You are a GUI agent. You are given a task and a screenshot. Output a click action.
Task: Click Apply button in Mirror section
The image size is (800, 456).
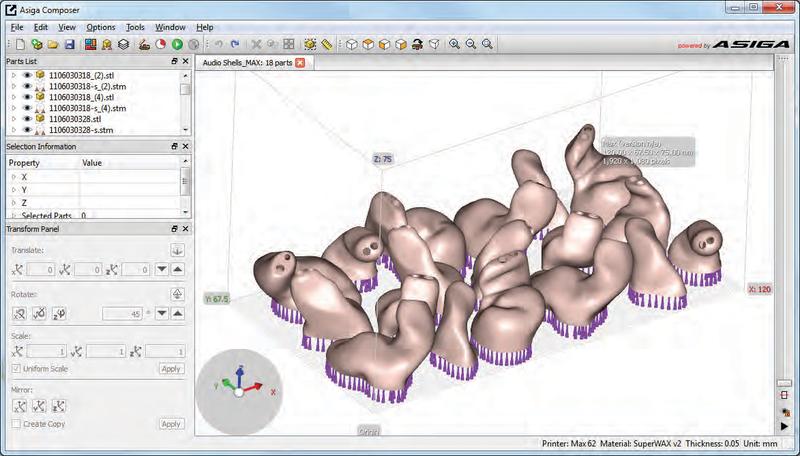(171, 424)
